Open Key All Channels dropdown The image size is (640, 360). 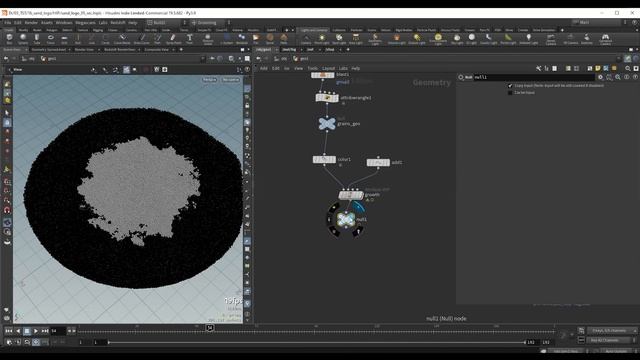pos(611,340)
